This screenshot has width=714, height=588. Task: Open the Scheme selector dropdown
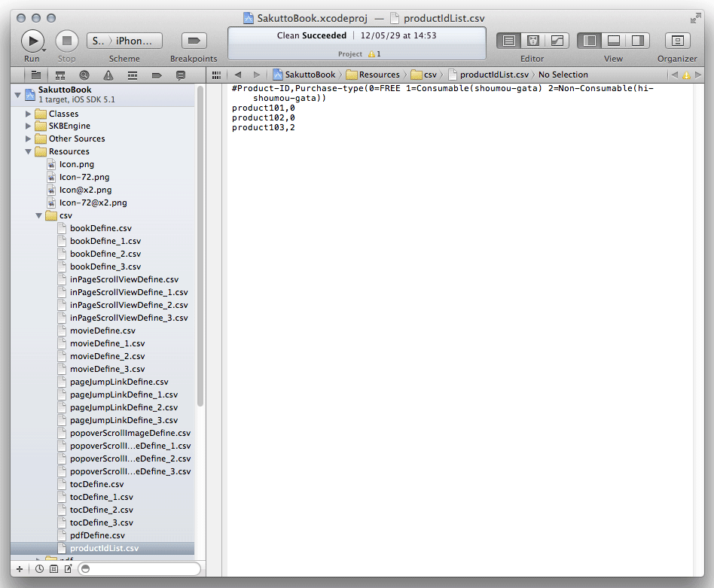124,41
